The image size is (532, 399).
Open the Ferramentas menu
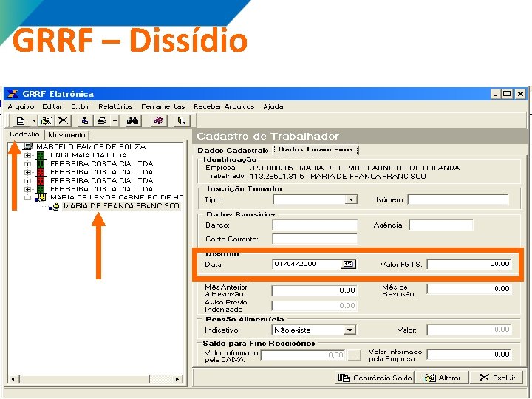(x=163, y=106)
